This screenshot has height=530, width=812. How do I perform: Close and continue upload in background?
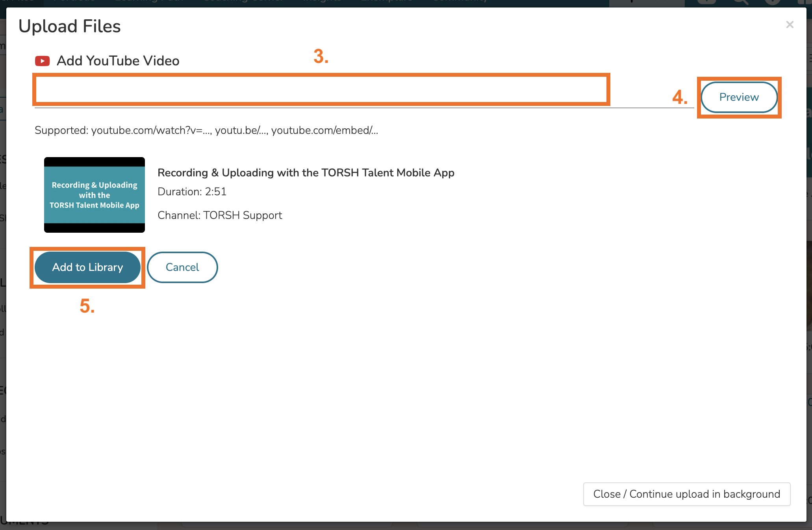(x=686, y=494)
